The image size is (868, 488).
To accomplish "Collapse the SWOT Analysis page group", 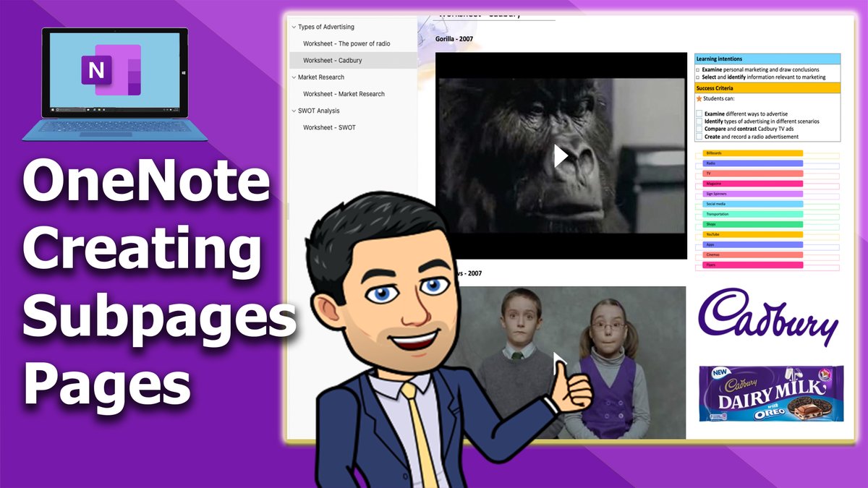I will pos(293,111).
